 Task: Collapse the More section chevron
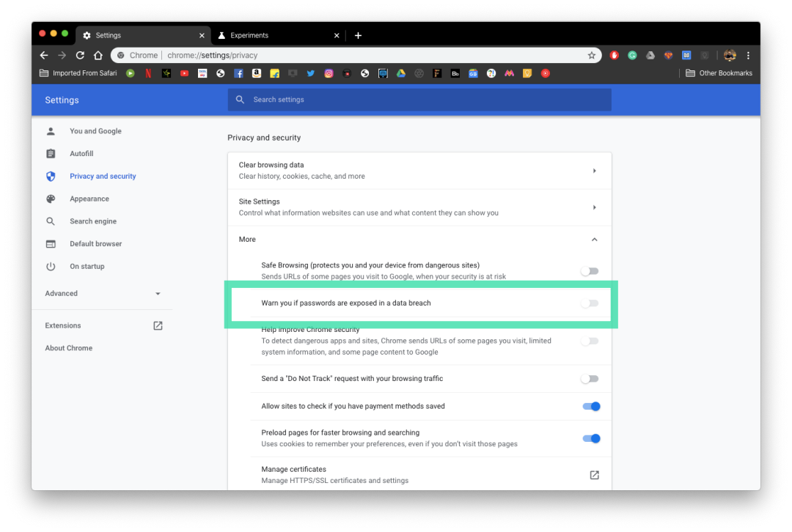tap(594, 240)
